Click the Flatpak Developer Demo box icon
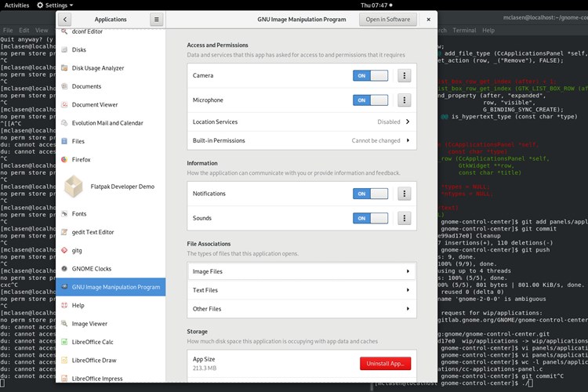Image resolution: width=588 pixels, height=392 pixels. click(74, 187)
